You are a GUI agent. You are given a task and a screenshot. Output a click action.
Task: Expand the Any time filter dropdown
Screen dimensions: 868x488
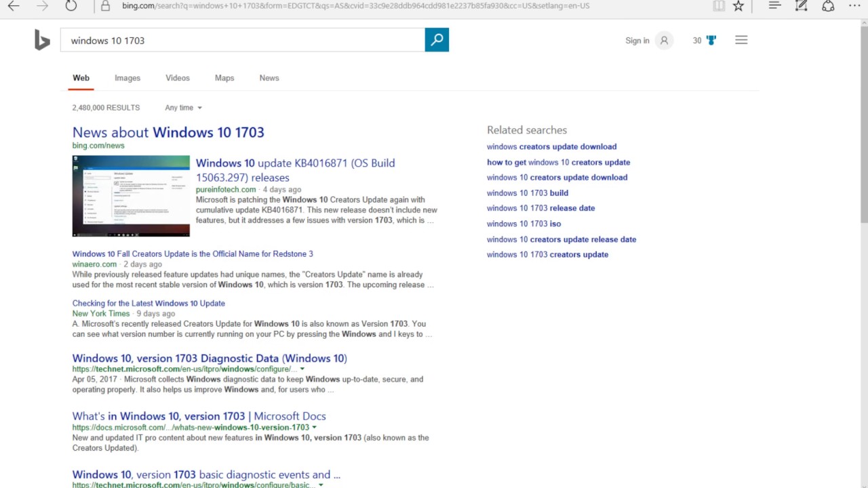[183, 108]
